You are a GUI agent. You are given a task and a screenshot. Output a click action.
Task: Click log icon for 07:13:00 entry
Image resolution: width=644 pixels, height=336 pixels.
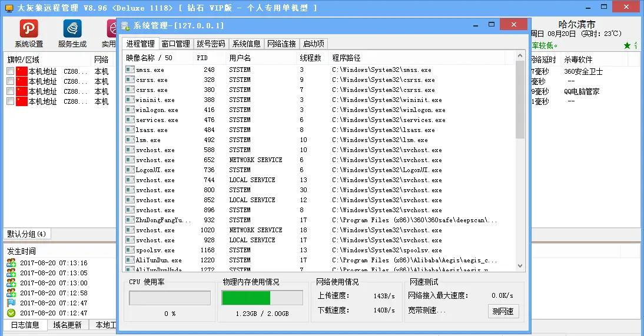[11, 283]
